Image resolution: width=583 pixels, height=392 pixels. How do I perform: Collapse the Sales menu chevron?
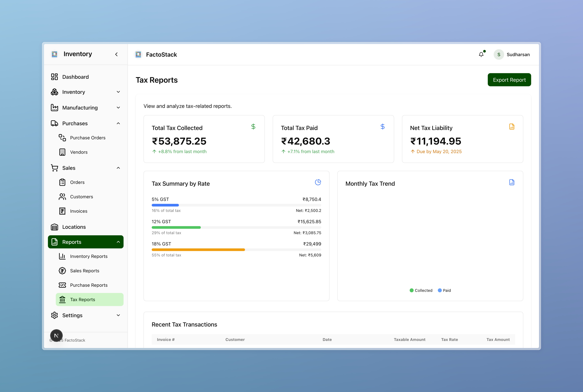pyautogui.click(x=118, y=168)
